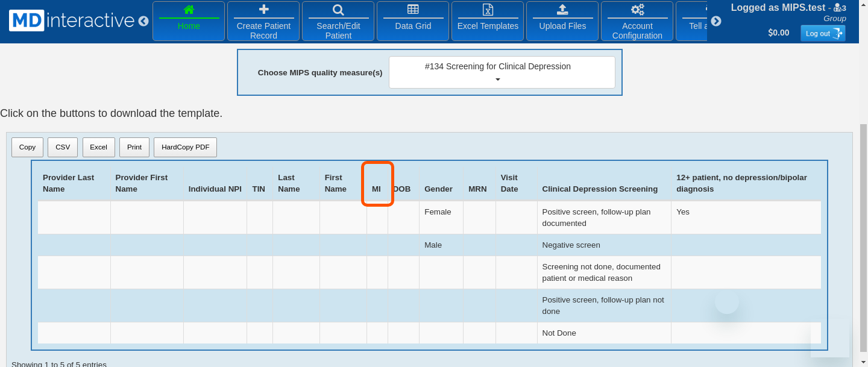Click the Print button

point(134,147)
